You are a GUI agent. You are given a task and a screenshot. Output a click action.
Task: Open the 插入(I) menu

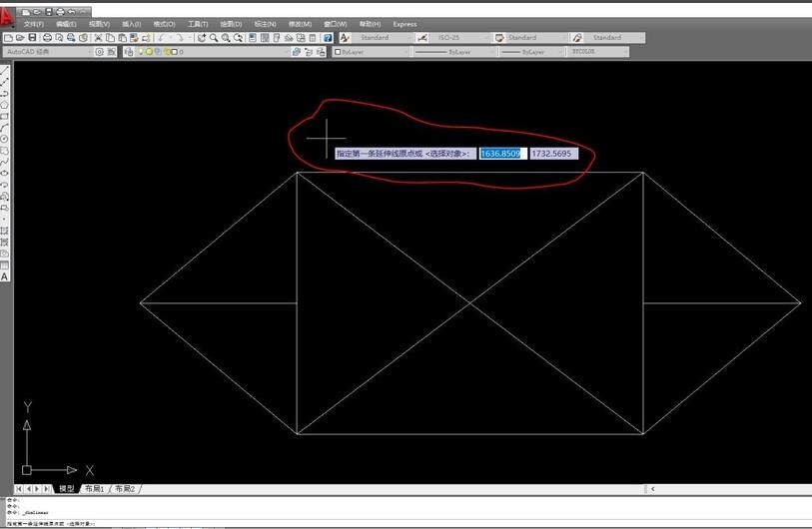(131, 24)
